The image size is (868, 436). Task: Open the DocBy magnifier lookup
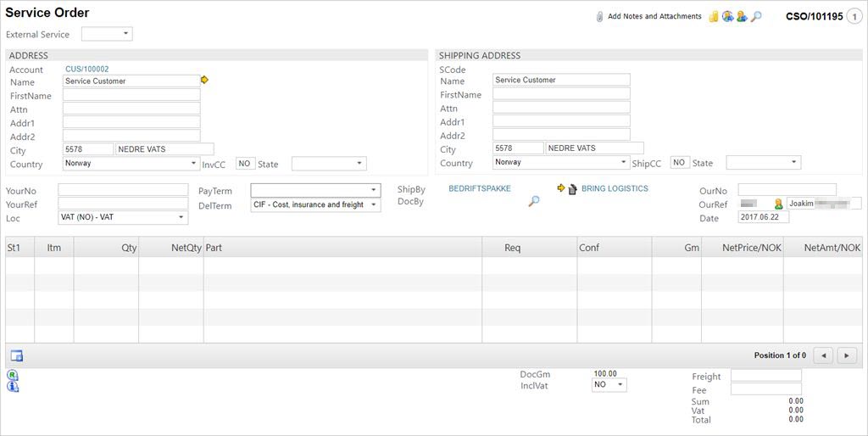(x=533, y=201)
